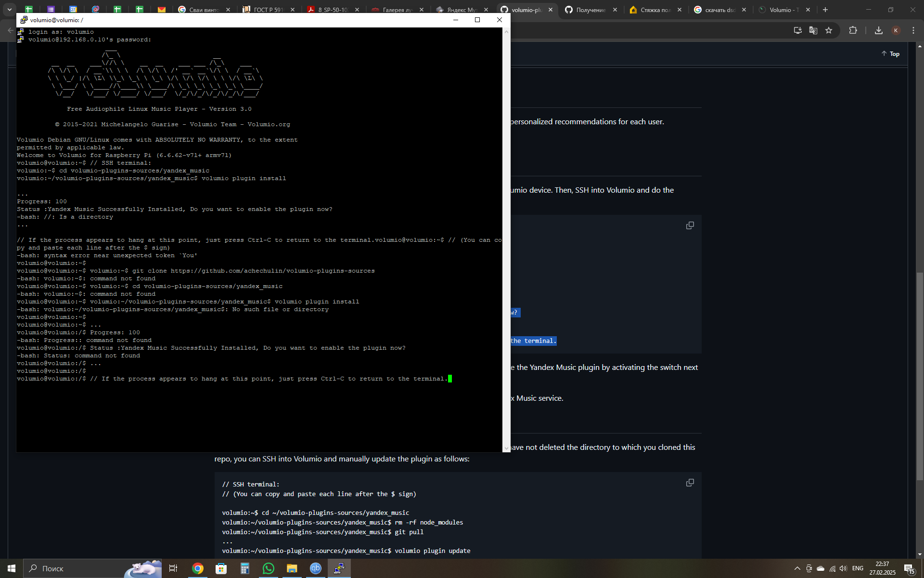Image resolution: width=924 pixels, height=578 pixels.
Task: Open Calculator from taskbar
Action: tap(245, 568)
